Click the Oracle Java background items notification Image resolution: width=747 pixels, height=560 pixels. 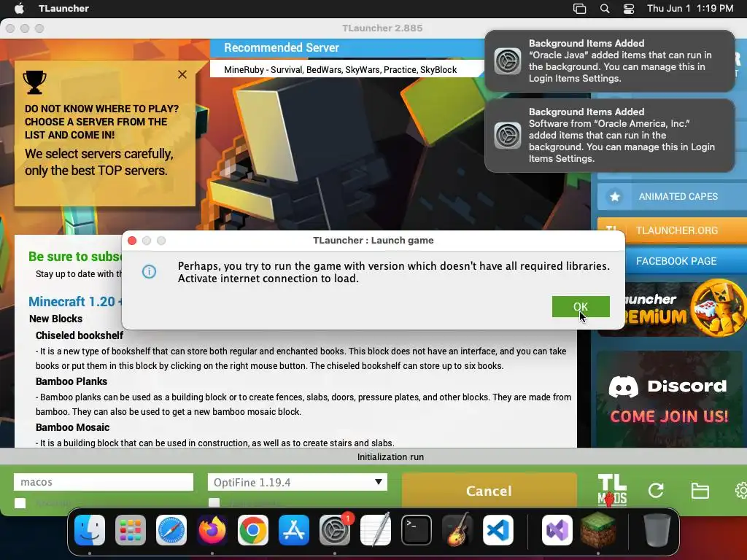tap(609, 61)
